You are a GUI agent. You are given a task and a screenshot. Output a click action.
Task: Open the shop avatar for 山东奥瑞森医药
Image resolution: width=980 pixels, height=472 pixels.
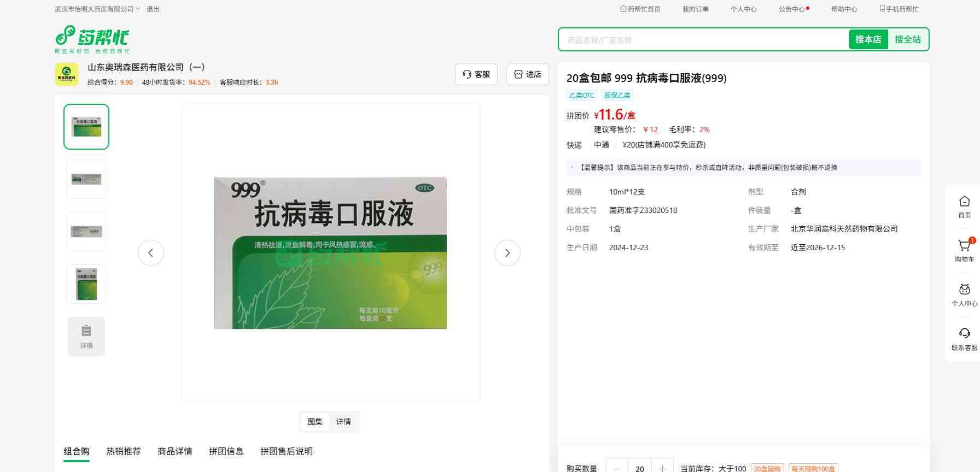click(67, 74)
